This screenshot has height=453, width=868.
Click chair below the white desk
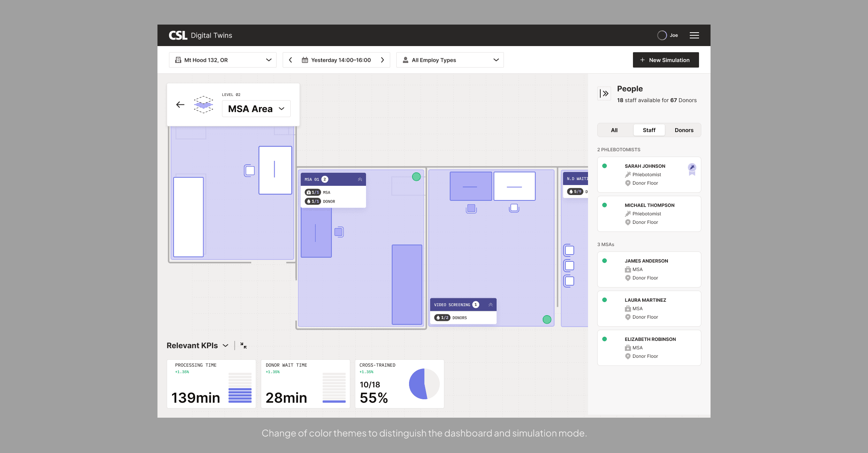coord(514,208)
